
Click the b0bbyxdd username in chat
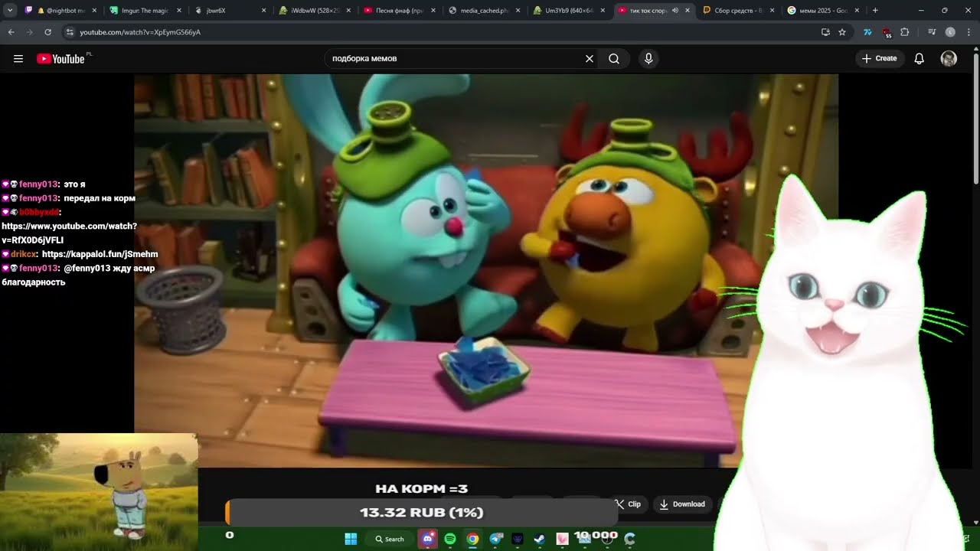click(x=39, y=213)
